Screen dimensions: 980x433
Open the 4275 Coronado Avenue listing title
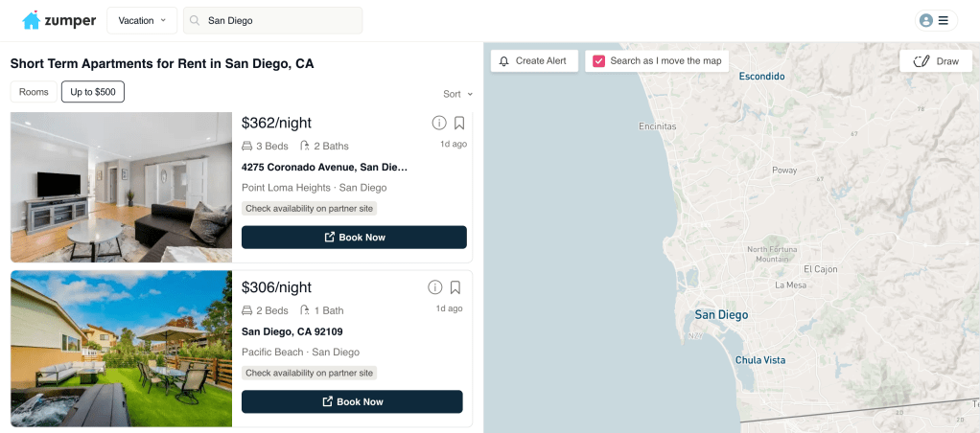click(x=324, y=167)
